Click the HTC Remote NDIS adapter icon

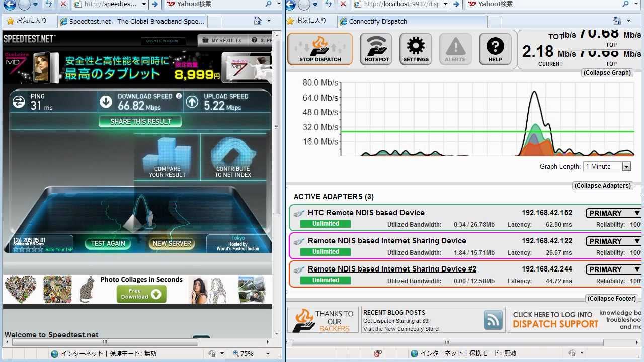coord(299,213)
